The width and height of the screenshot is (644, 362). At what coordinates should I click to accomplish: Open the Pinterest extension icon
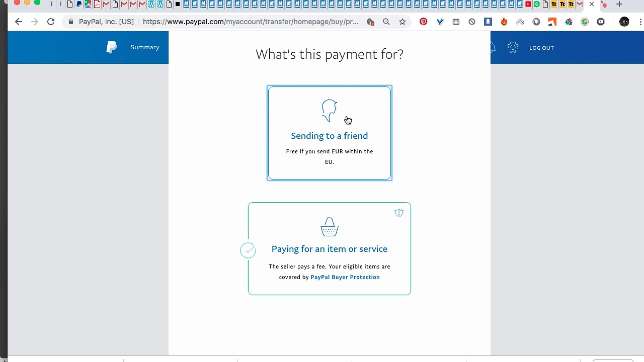click(x=423, y=22)
